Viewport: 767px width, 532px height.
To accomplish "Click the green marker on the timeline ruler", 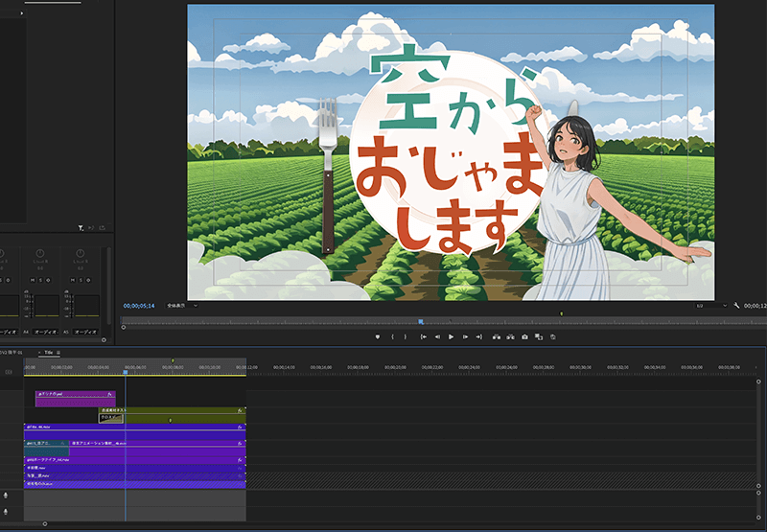I will 173,360.
